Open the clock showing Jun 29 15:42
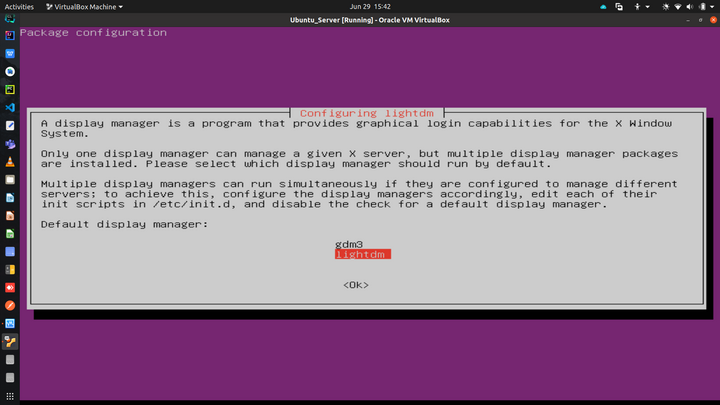The width and height of the screenshot is (720, 405). click(370, 6)
